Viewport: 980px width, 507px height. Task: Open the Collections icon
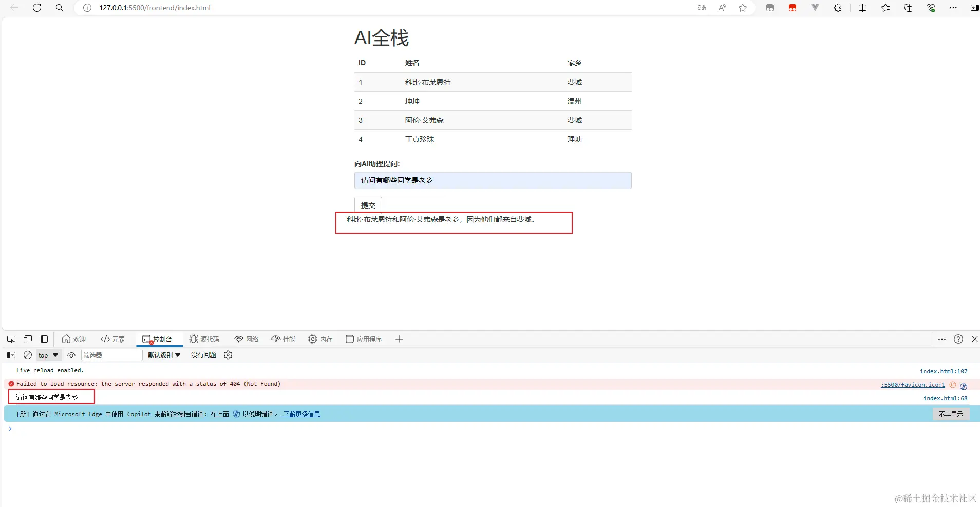[x=908, y=8]
